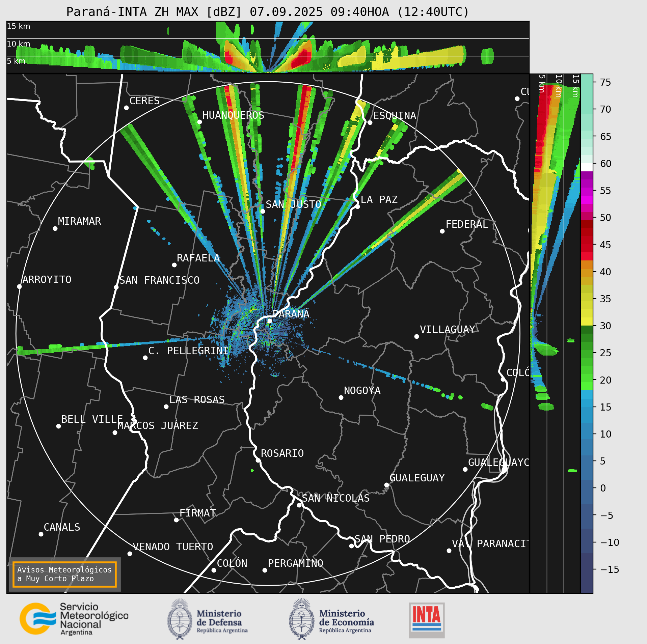Select the PARANA city label
Viewport: 647px width, 644px height.
(x=291, y=314)
